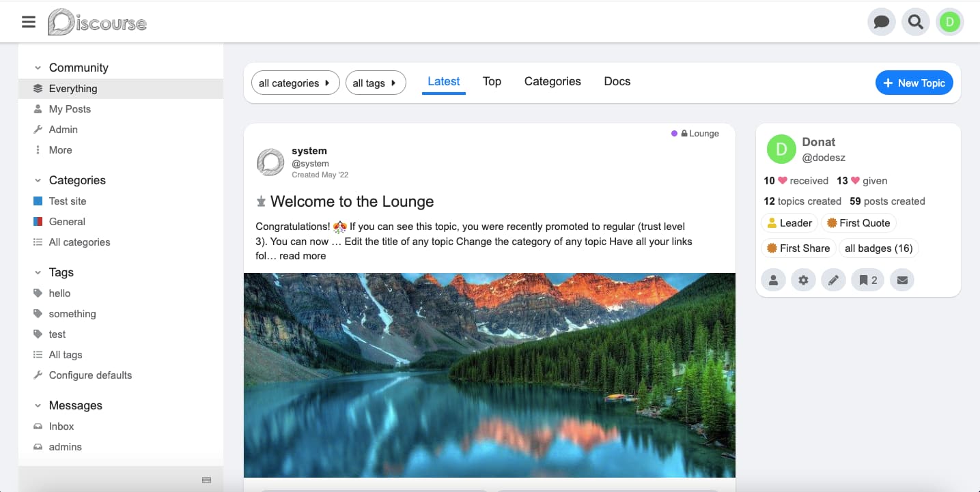
Task: Open bookmarks icon showing 2
Action: point(868,280)
